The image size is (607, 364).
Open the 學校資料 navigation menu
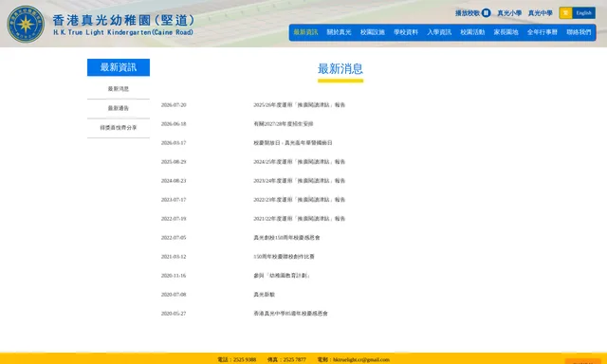click(x=406, y=32)
